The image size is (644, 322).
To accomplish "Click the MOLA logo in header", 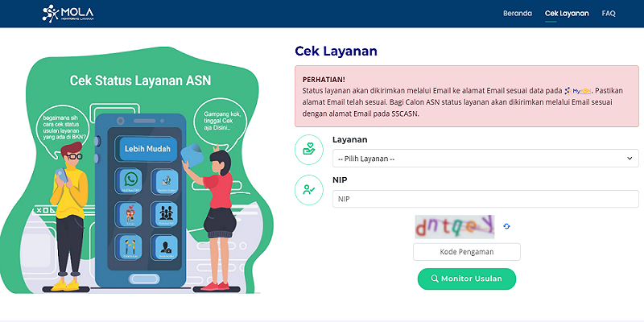I will click(70, 14).
